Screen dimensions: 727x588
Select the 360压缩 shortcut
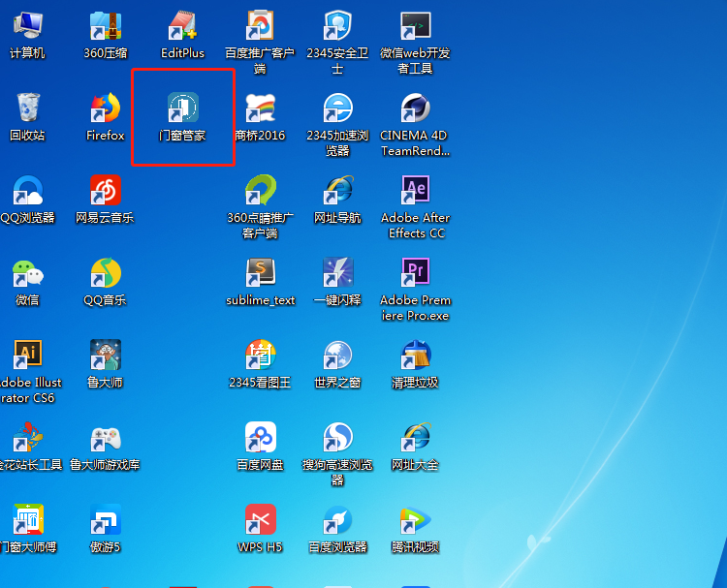(x=106, y=25)
